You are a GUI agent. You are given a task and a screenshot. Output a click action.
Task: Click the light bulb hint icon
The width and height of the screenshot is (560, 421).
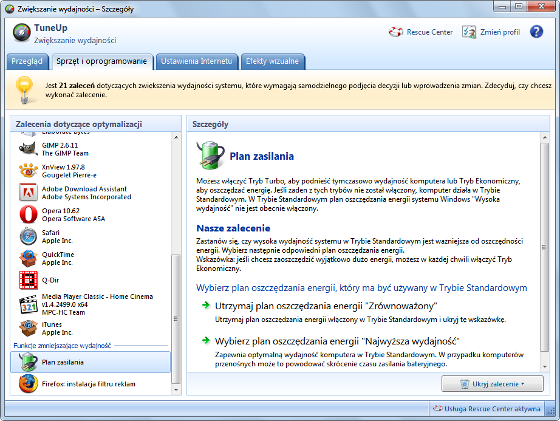click(x=24, y=89)
